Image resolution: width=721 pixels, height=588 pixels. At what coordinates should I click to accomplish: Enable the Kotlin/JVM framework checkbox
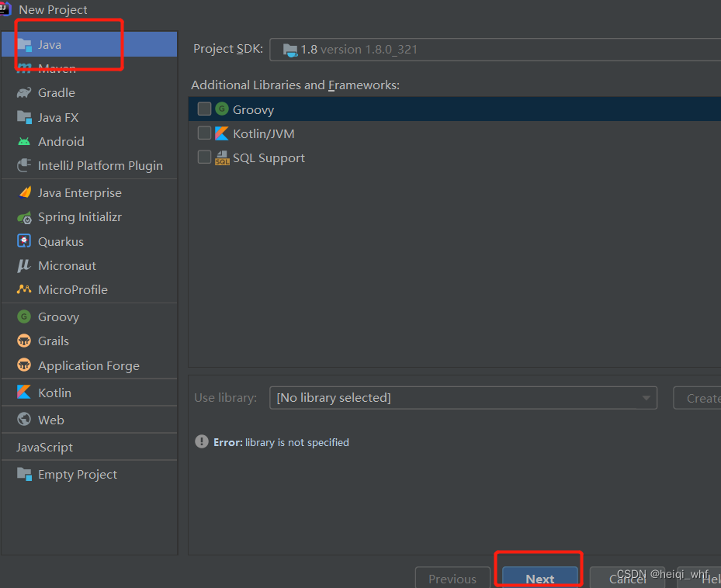click(204, 133)
